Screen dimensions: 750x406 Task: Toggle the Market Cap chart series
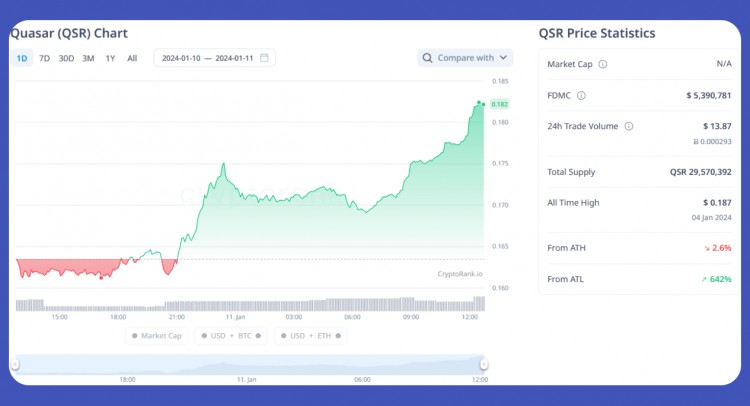[156, 336]
